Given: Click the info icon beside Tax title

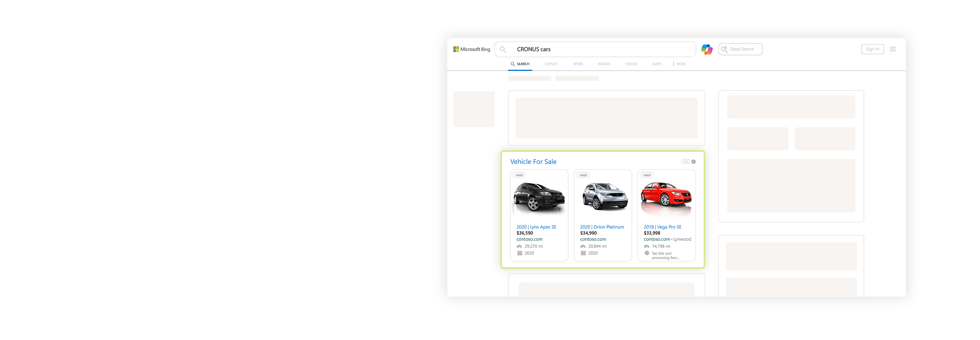Looking at the screenshot, I should click(x=647, y=253).
